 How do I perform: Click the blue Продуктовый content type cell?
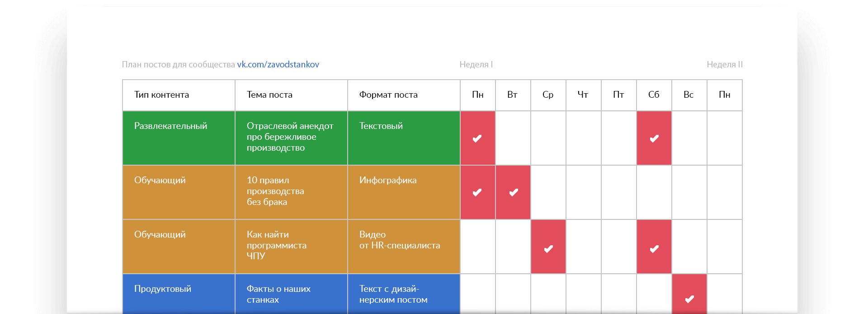[178, 294]
